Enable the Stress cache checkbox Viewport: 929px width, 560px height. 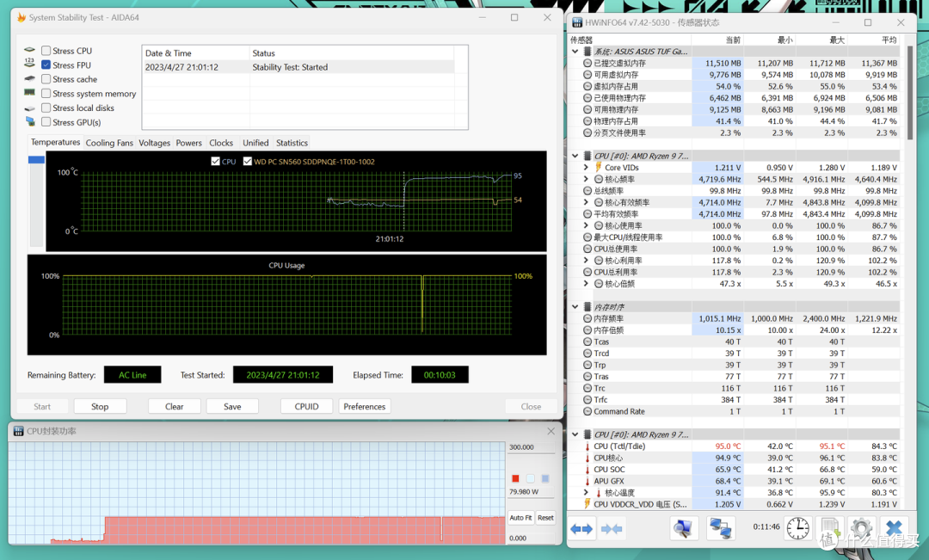coord(46,79)
